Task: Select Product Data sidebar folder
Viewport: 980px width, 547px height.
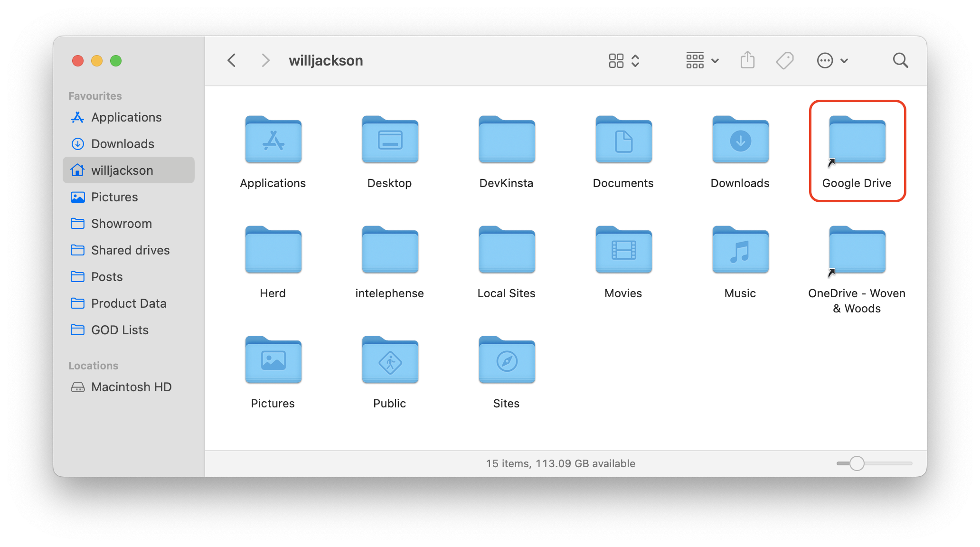Action: click(129, 303)
